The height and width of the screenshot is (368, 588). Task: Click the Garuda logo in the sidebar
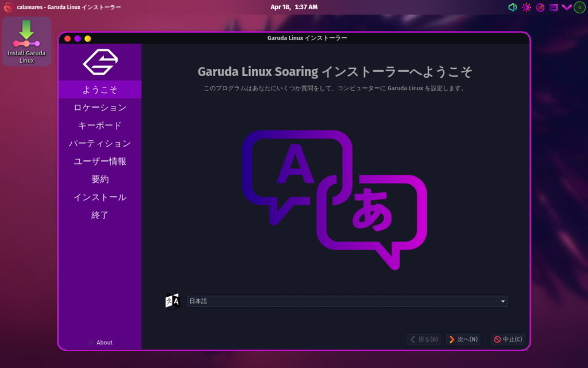pyautogui.click(x=100, y=62)
